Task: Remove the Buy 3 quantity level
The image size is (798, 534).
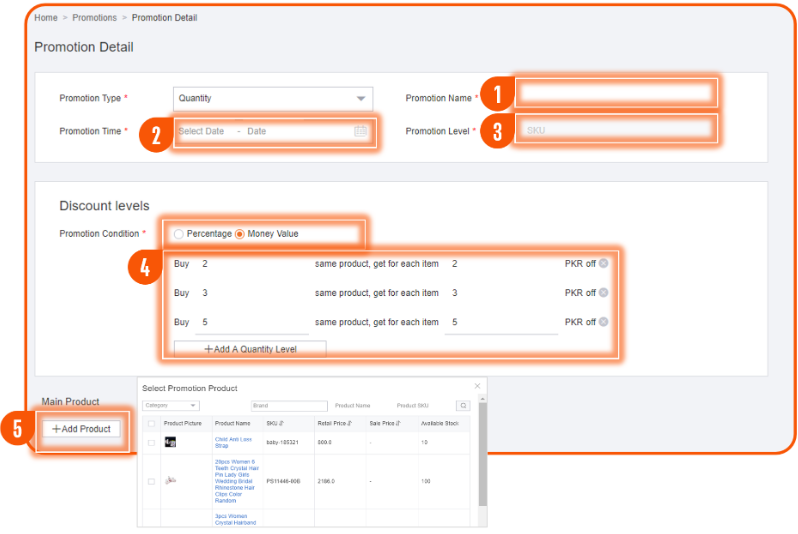Action: (603, 293)
